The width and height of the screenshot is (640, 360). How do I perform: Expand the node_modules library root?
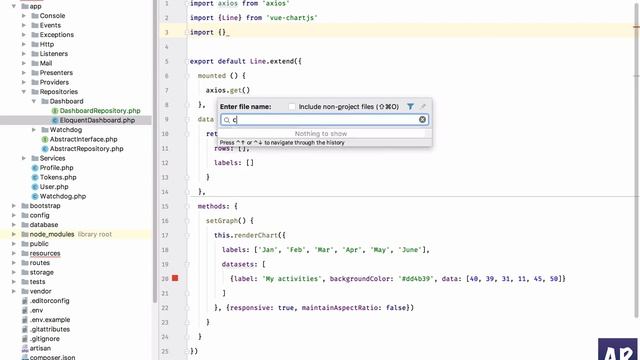14,234
